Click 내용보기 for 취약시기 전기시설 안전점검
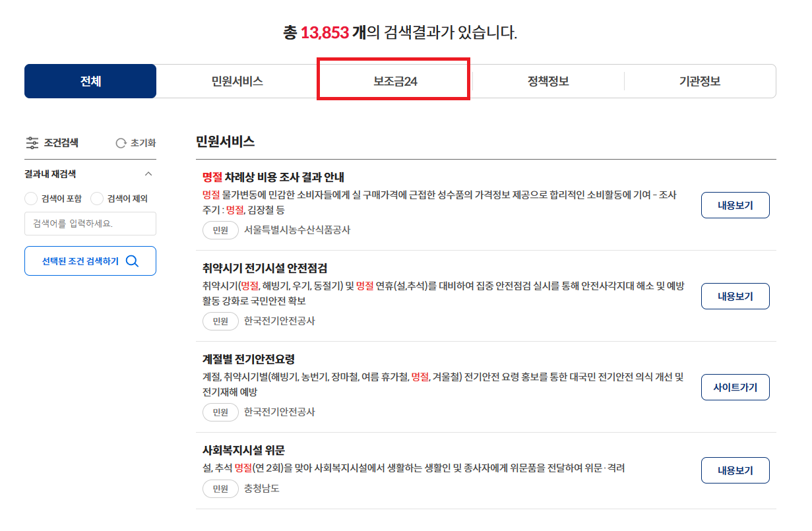 (735, 296)
